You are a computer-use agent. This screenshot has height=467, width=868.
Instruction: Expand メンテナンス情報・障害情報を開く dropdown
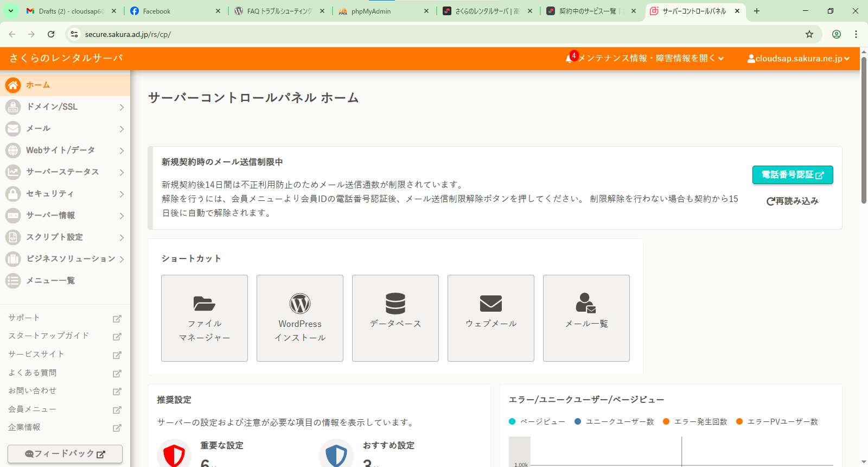click(651, 58)
